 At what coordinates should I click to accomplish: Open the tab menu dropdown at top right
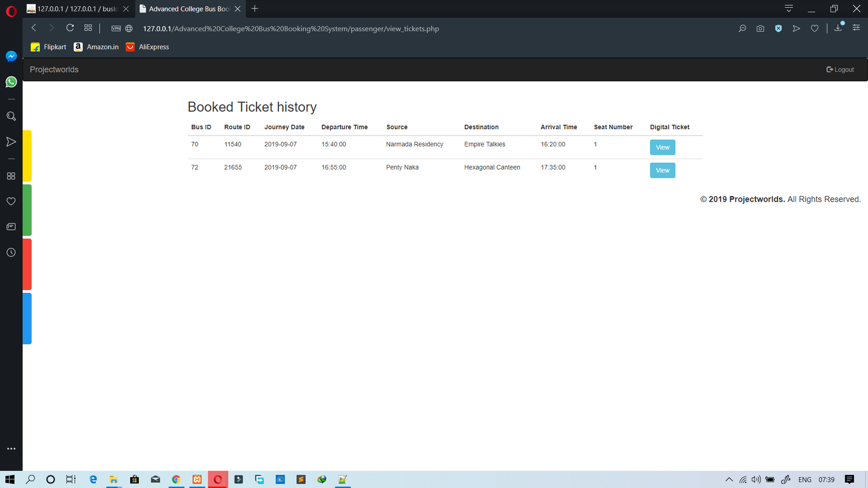pyautogui.click(x=789, y=9)
